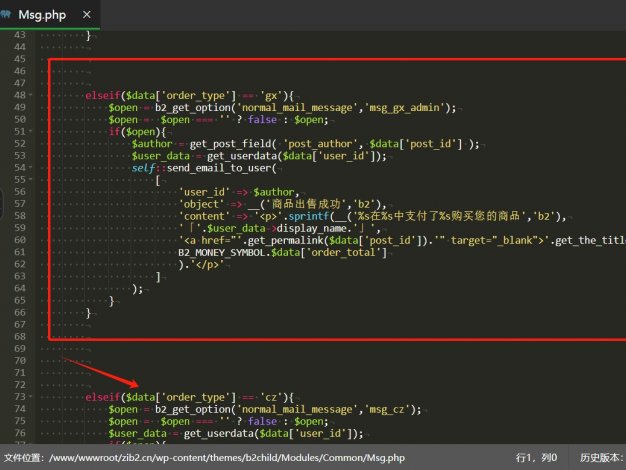Fold the array bracket block at line 55
The height and width of the screenshot is (470, 626).
point(31,180)
